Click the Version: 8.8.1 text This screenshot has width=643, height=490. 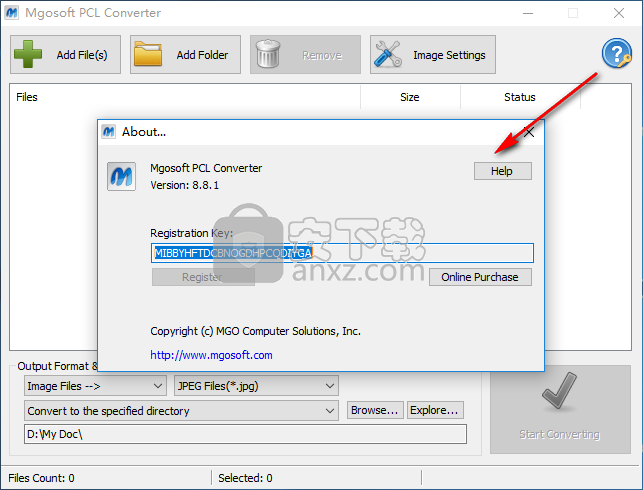point(185,185)
